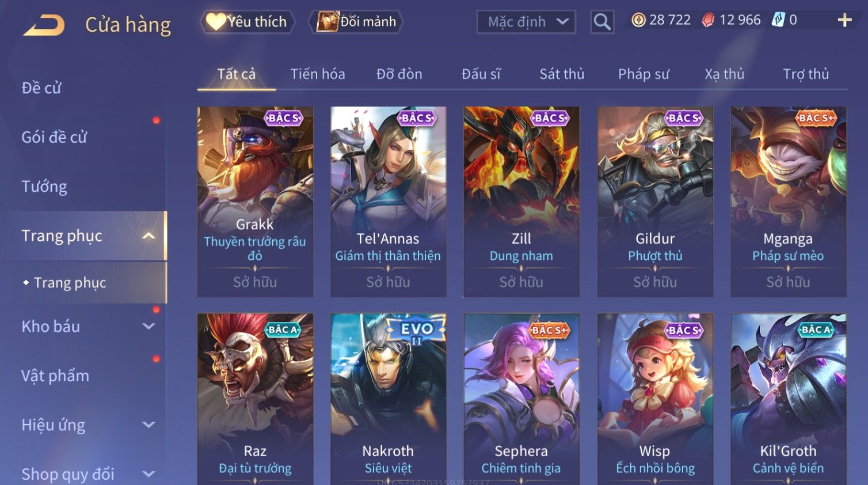Add currency with the plus icon
Screen dimensions: 868x485
pyautogui.click(x=844, y=20)
